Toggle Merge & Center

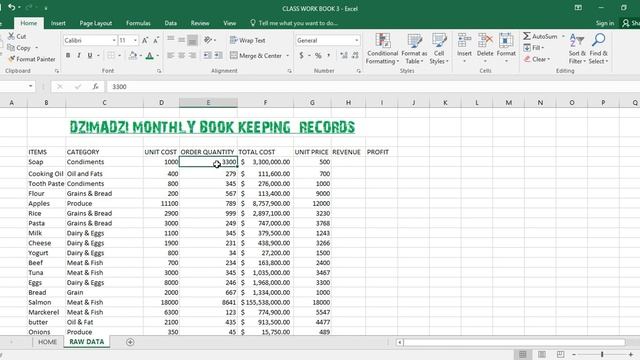[x=256, y=56]
